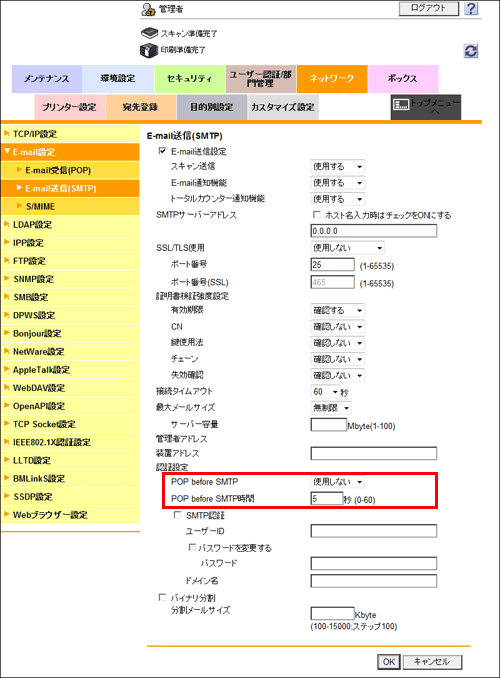Click the ログアウト logout button
Screen dimensions: 500x678
click(x=428, y=8)
